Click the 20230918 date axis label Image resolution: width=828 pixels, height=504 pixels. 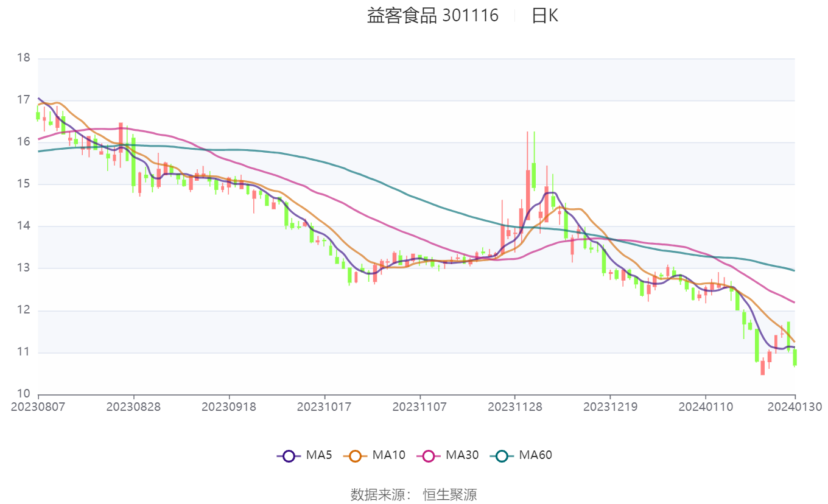[229, 407]
